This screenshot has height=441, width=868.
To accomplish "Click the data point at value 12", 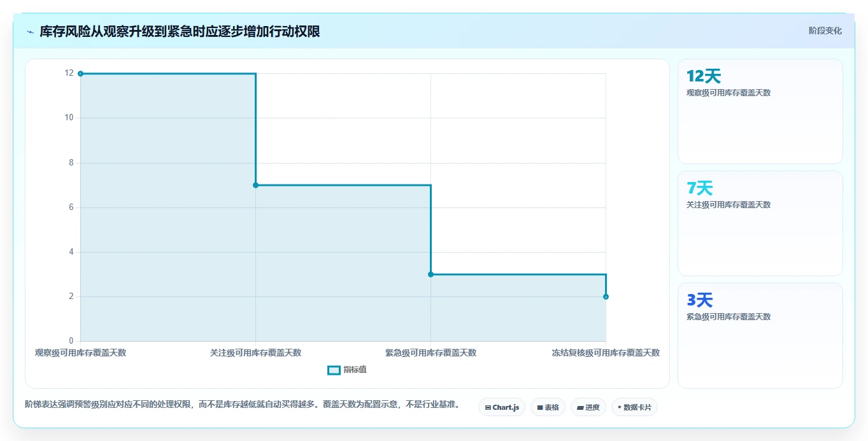I will coord(80,74).
